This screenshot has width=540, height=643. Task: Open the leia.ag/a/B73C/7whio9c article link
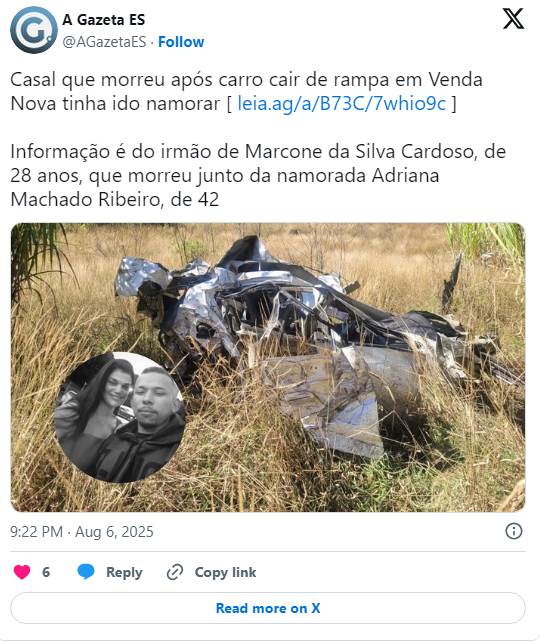coord(342,103)
